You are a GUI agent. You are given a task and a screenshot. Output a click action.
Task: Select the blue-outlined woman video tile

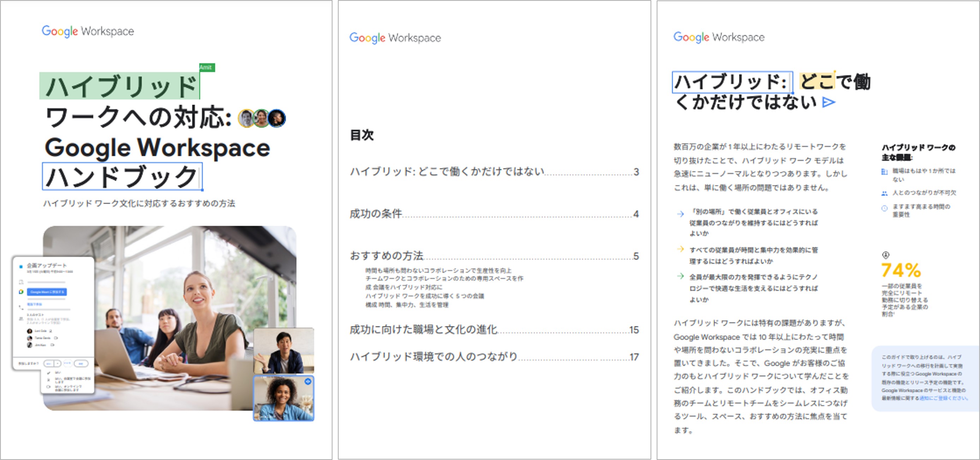(284, 398)
